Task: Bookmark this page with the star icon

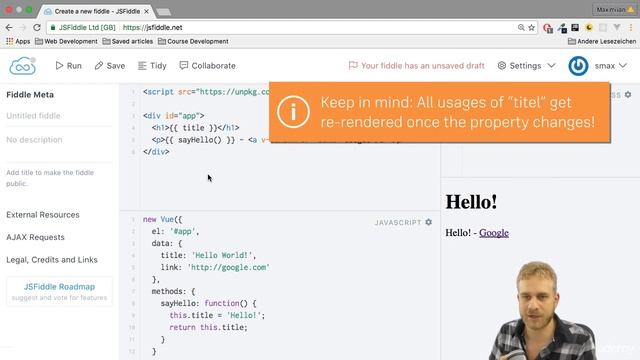Action: coord(531,27)
